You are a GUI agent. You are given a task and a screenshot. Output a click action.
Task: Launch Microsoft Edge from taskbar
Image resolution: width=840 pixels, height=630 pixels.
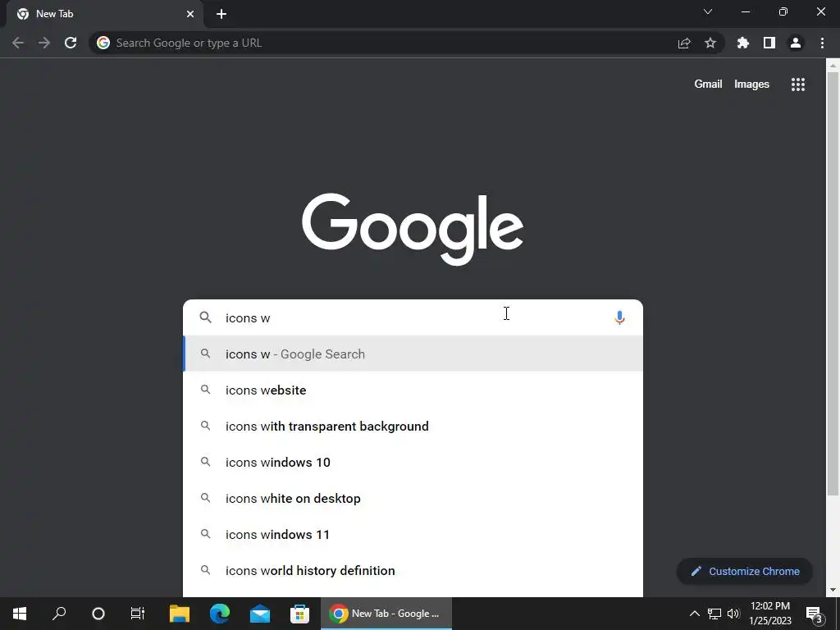(220, 614)
